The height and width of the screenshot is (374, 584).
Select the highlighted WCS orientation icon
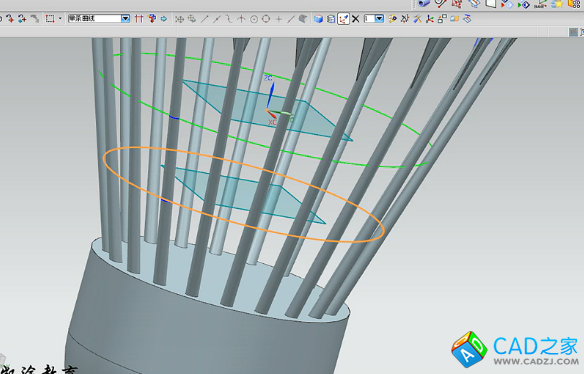coord(343,19)
